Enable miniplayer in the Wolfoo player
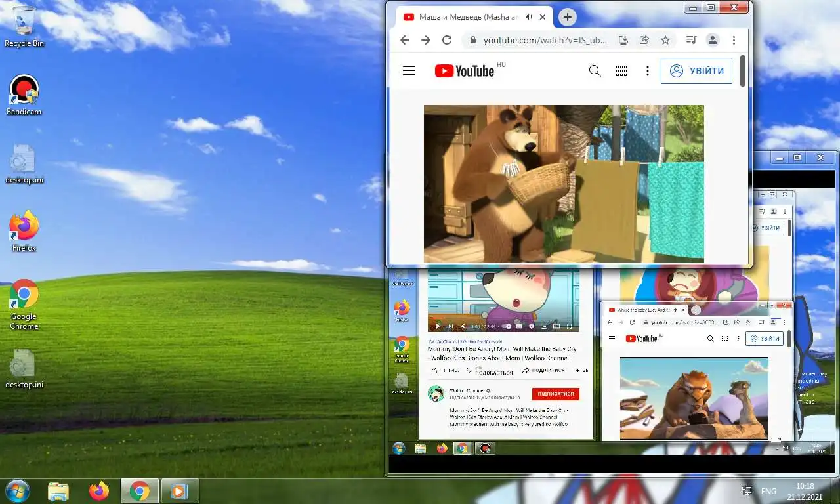Viewport: 840px width, 504px height. click(544, 326)
